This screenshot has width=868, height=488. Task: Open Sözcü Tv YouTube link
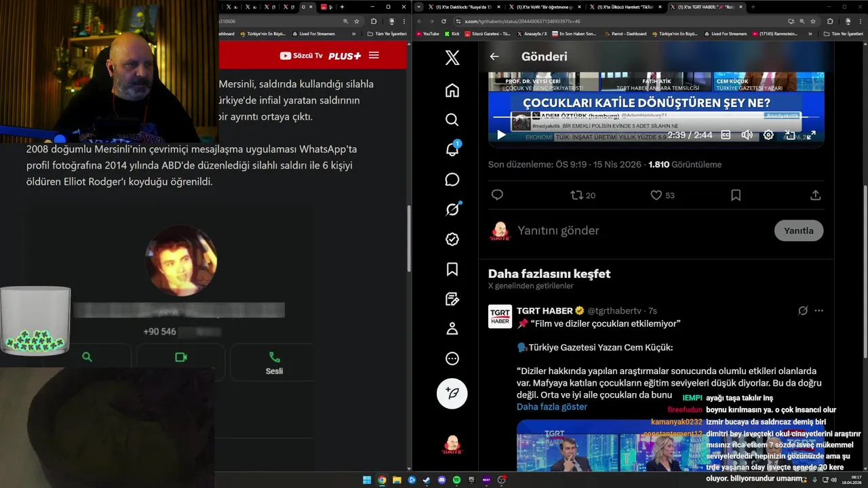(x=301, y=56)
